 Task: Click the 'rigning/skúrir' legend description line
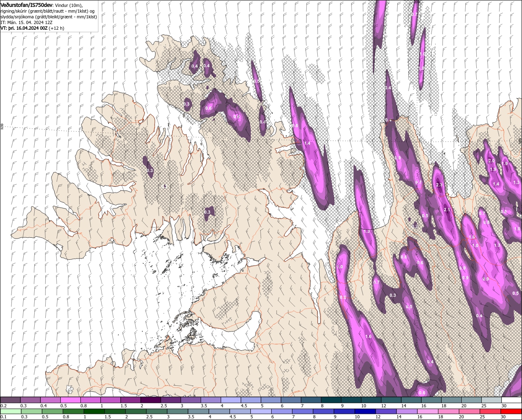point(48,11)
